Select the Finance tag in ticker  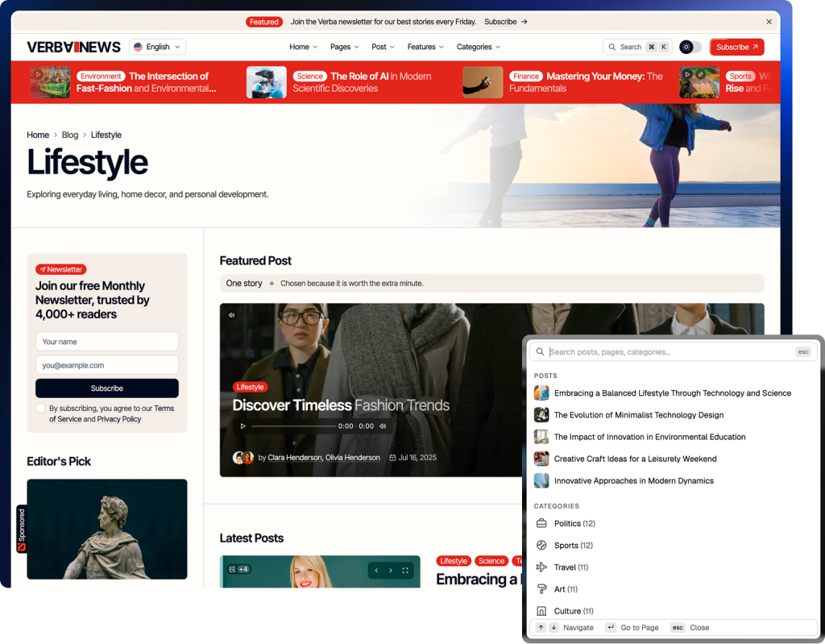coord(525,77)
